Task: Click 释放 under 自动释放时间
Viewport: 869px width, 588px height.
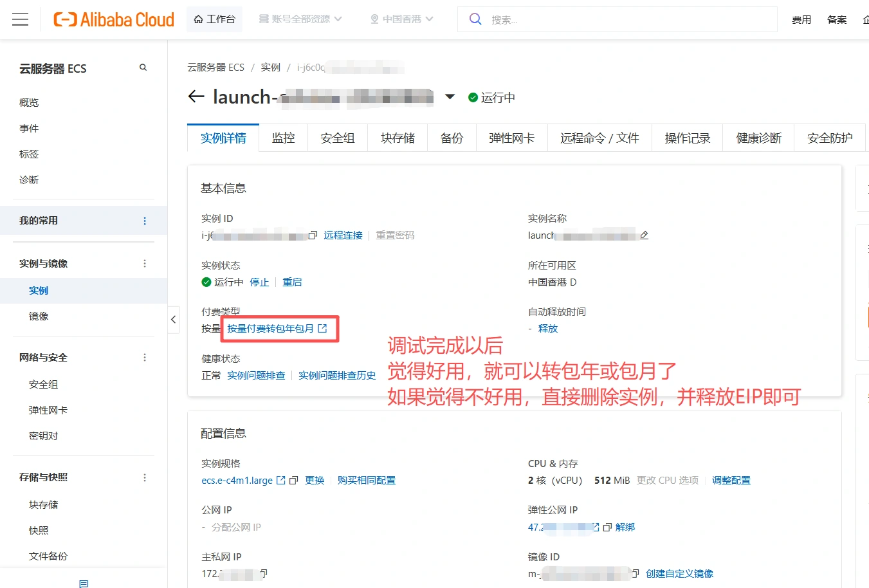Action: click(x=548, y=329)
